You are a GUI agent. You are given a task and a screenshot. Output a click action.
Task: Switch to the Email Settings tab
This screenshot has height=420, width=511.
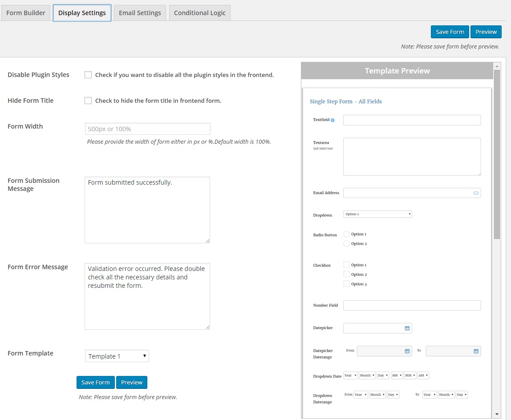(140, 13)
